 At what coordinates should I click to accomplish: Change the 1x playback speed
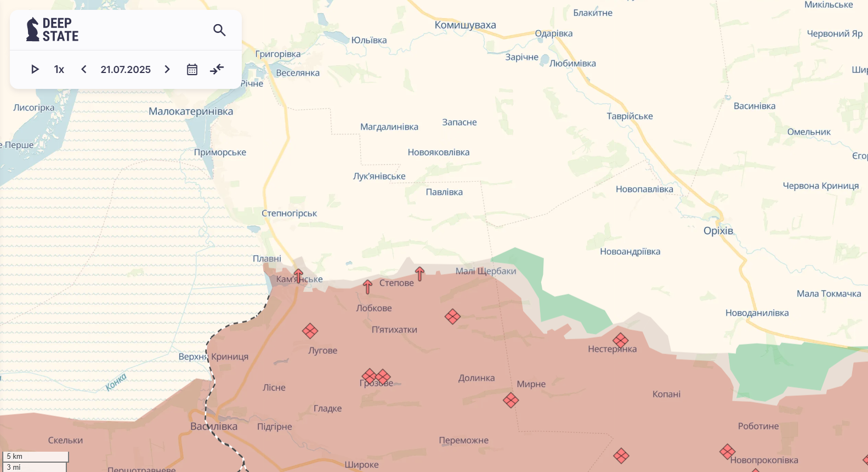tap(59, 69)
